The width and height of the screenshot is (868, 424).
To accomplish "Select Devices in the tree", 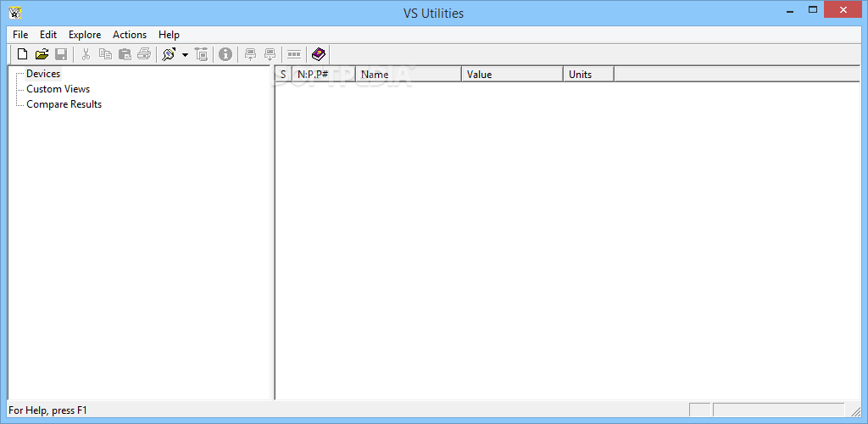I will tap(43, 74).
